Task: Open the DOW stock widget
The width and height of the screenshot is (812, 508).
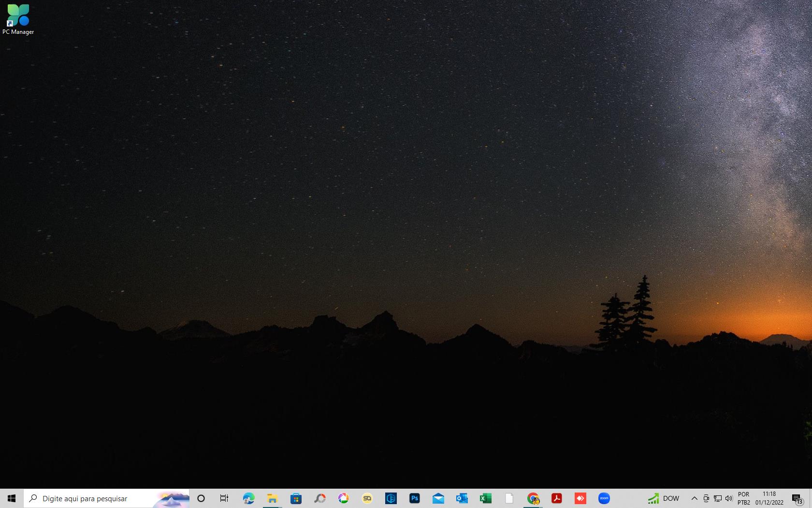Action: [664, 498]
